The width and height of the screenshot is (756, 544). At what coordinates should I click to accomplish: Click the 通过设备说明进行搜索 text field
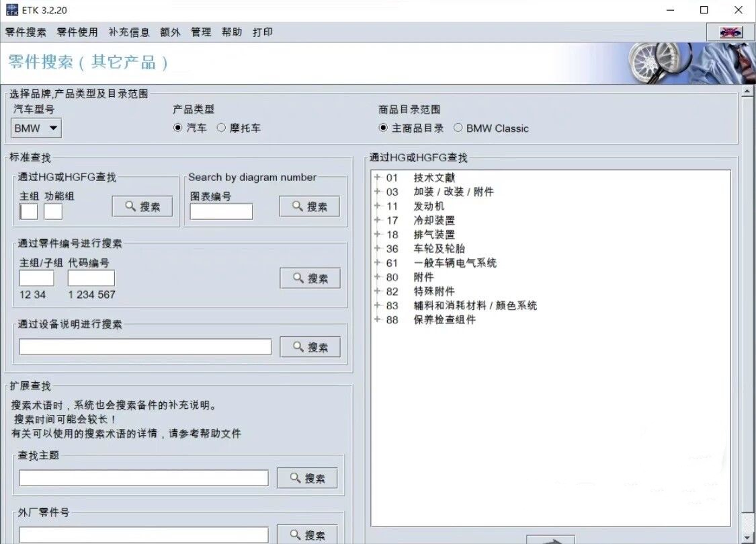145,347
